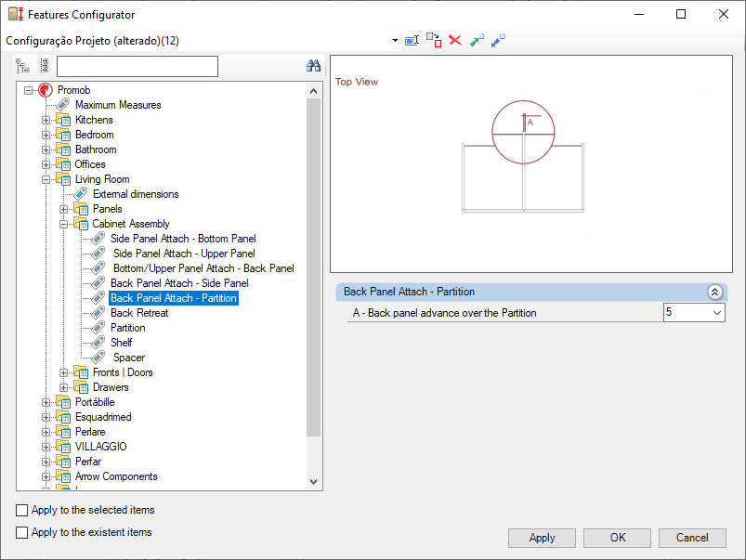Screen dimensions: 746x560
Task: Collapse the Cabinet Assembly tree node
Action: pos(63,224)
